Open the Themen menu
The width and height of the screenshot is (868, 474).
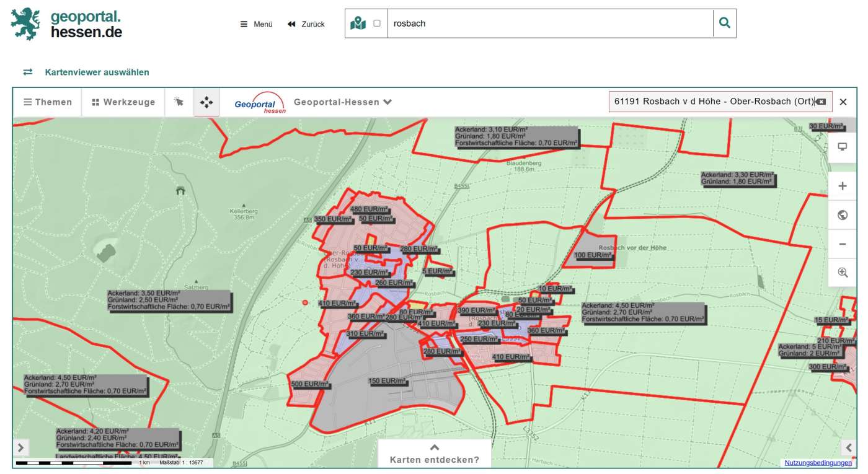[48, 102]
